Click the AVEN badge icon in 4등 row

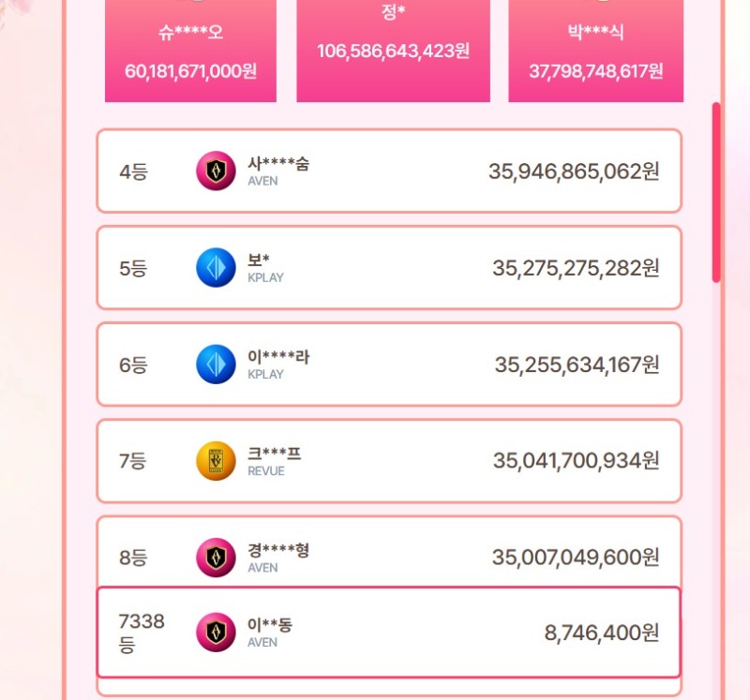216,171
